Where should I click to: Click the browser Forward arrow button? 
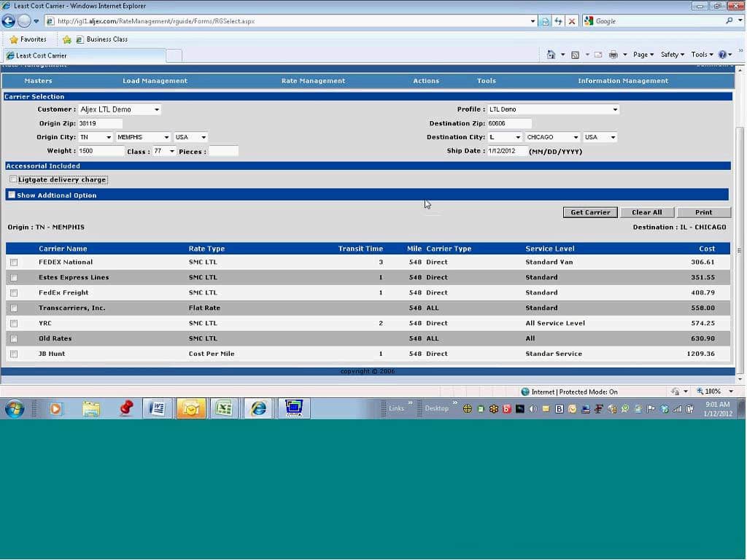pos(24,21)
